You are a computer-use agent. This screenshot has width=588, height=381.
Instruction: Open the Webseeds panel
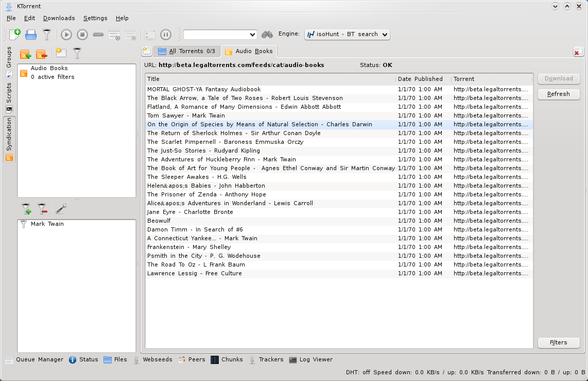point(152,359)
